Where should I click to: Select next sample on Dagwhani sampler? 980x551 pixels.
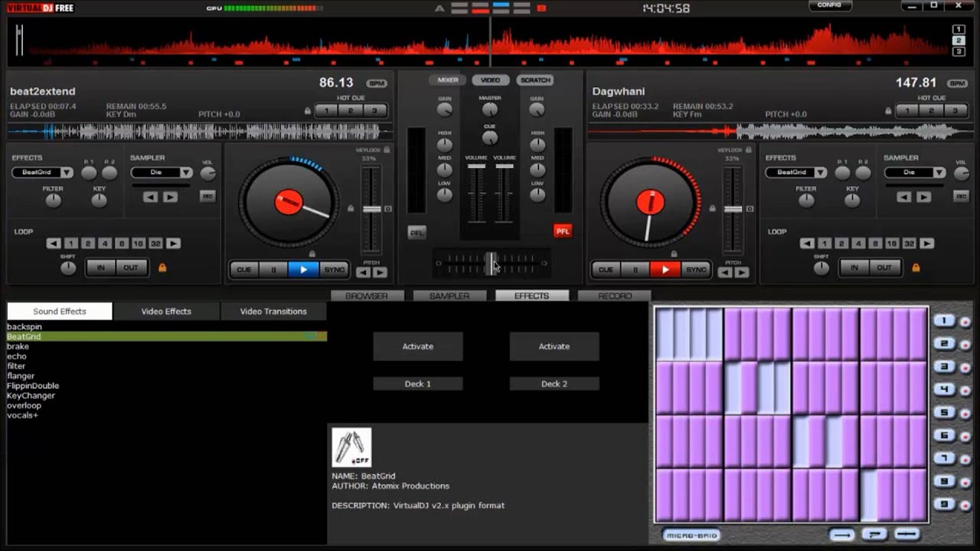pos(923,197)
